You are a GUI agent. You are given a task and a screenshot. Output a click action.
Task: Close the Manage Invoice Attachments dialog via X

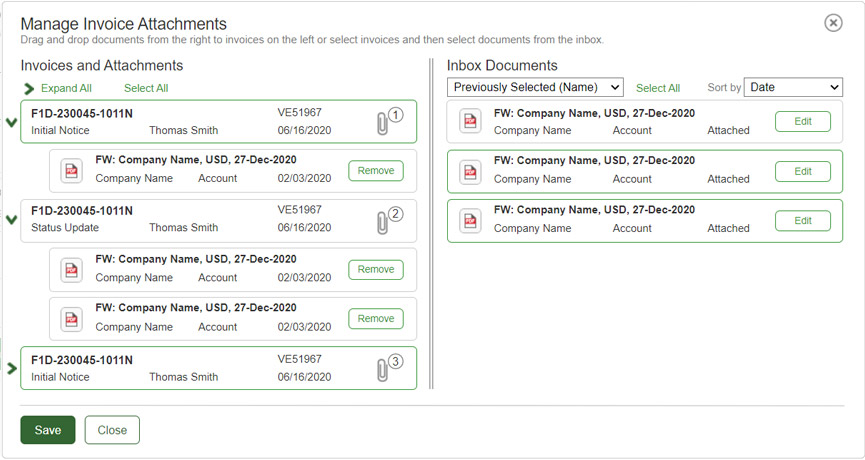833,23
